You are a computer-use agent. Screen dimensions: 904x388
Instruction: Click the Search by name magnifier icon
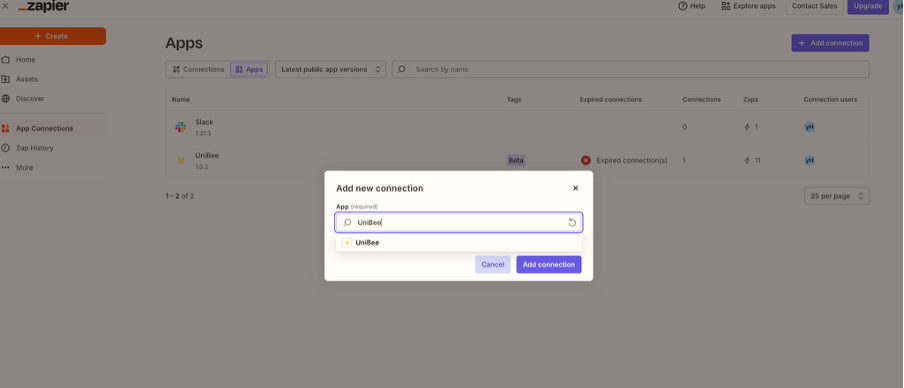402,69
